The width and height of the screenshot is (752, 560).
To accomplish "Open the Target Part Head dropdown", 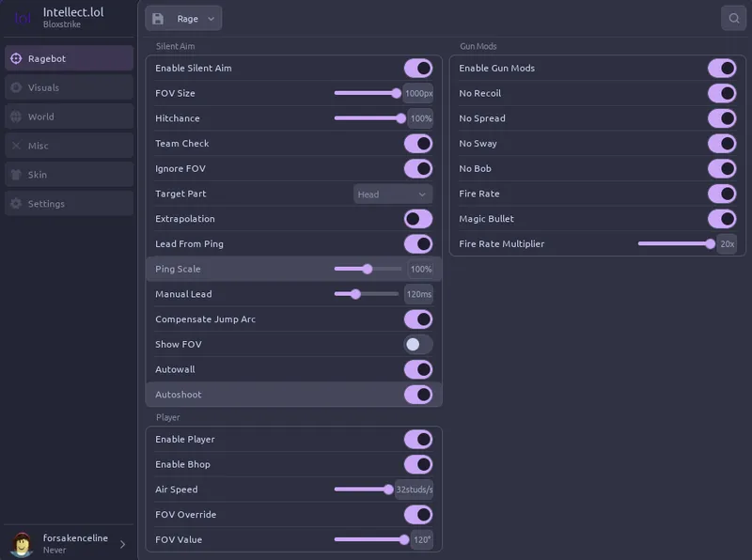I will tap(393, 194).
